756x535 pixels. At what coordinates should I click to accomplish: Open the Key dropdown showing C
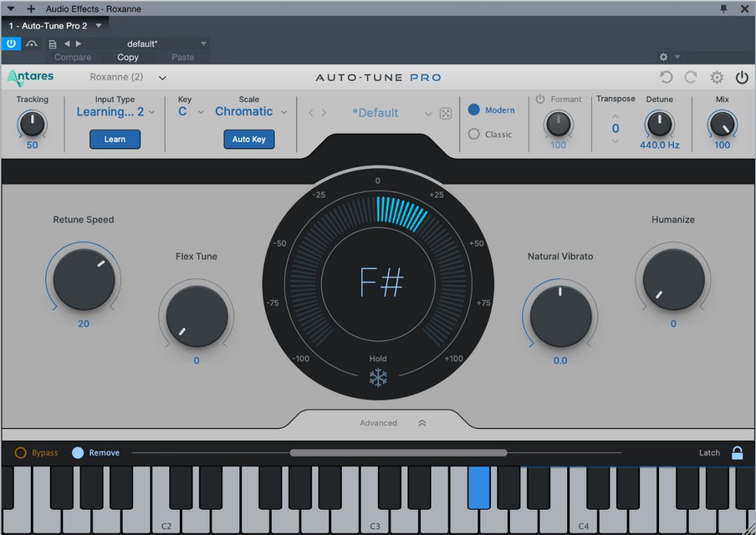click(x=191, y=112)
